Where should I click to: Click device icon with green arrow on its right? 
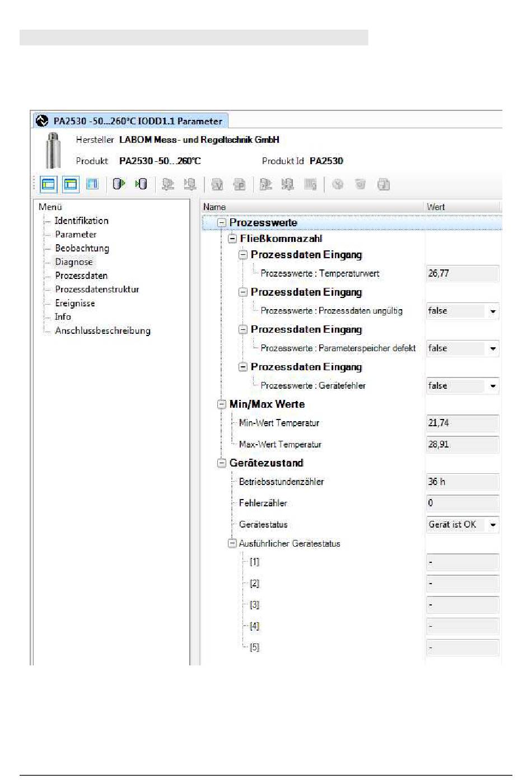119,184
